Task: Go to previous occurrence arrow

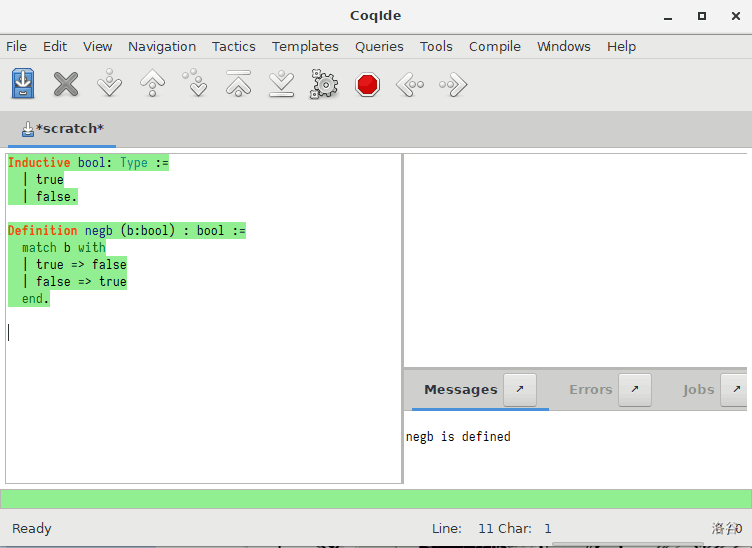Action: tap(410, 84)
